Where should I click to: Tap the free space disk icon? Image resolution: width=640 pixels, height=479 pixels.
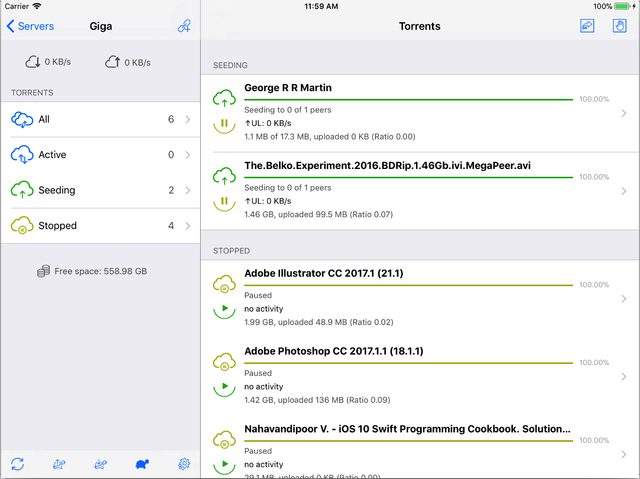pos(43,271)
